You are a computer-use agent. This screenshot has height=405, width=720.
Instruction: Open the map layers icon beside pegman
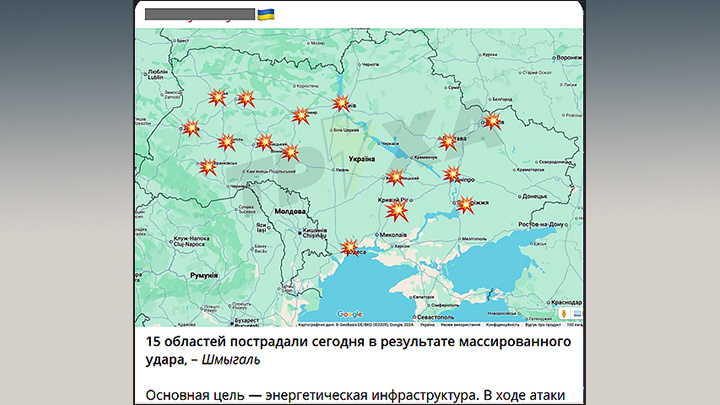(x=577, y=314)
